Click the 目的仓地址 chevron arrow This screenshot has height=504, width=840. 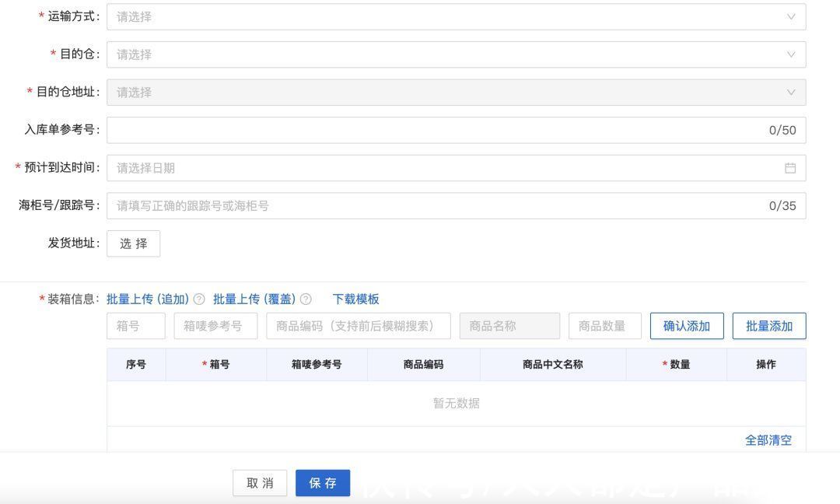[x=791, y=92]
